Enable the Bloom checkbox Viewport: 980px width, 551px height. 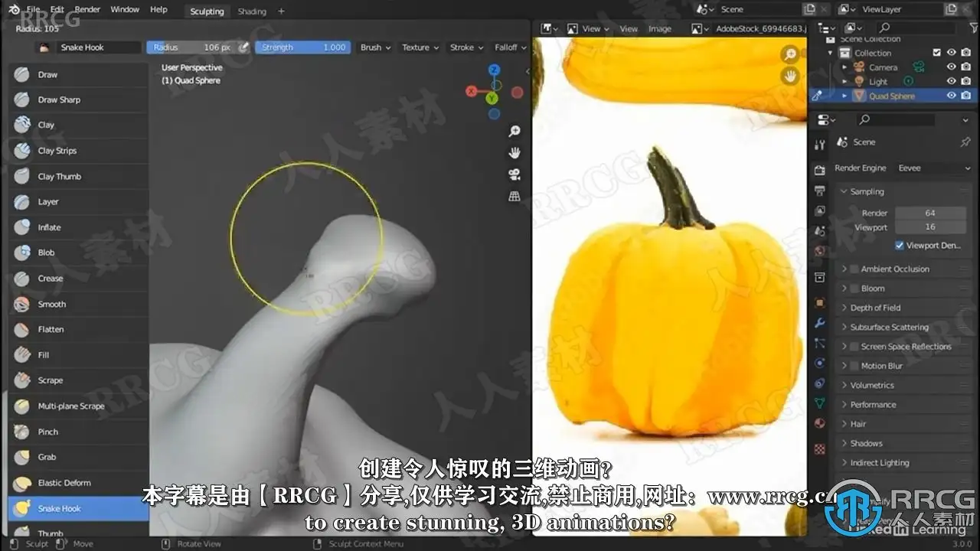tap(854, 289)
